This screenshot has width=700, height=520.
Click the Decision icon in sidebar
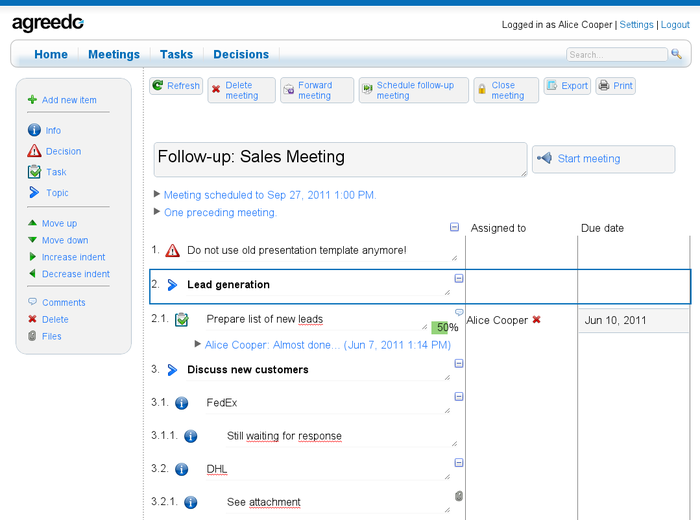pyautogui.click(x=34, y=151)
